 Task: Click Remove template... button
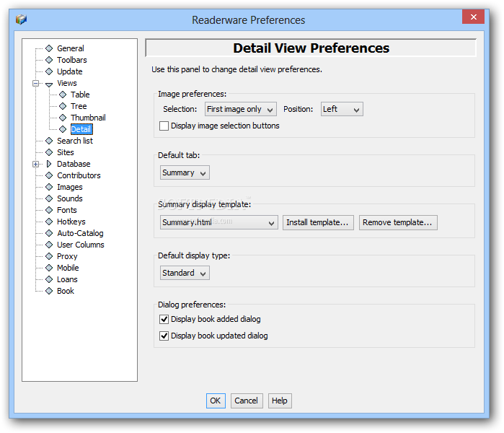[398, 222]
